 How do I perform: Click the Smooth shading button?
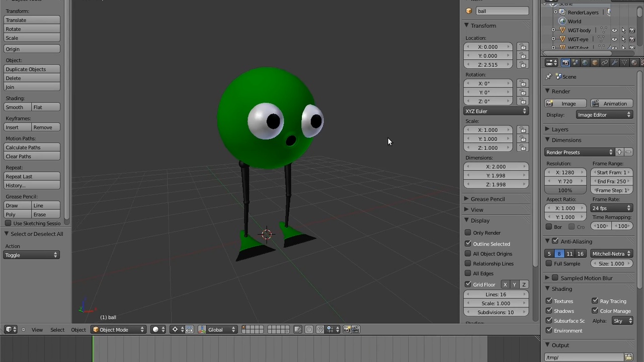[18, 107]
